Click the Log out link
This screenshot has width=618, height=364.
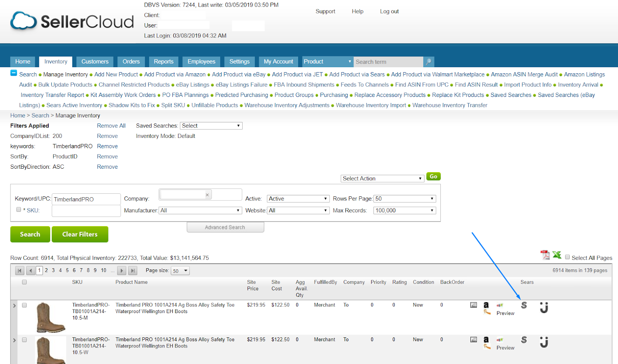[389, 12]
